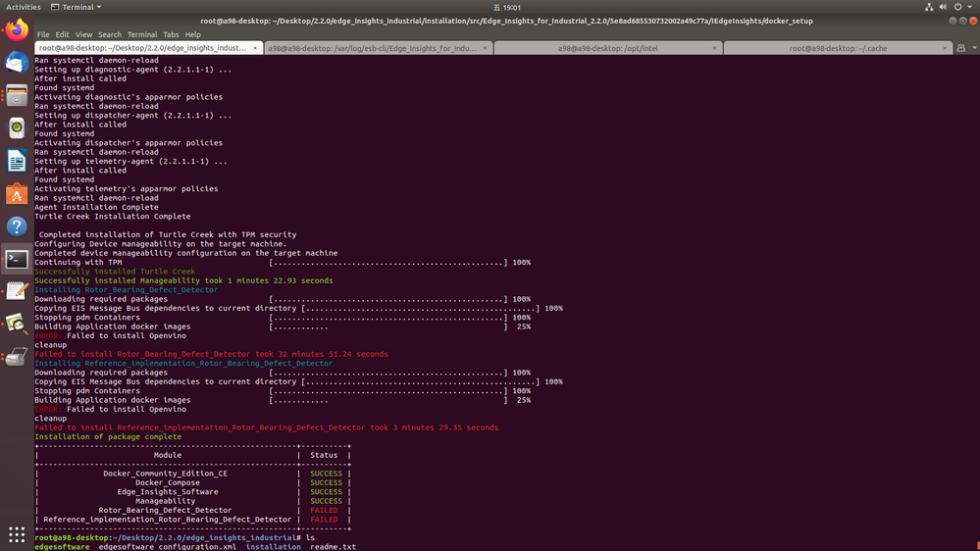Click the 'Status' table header
This screenshot has height=551, width=980.
point(324,456)
